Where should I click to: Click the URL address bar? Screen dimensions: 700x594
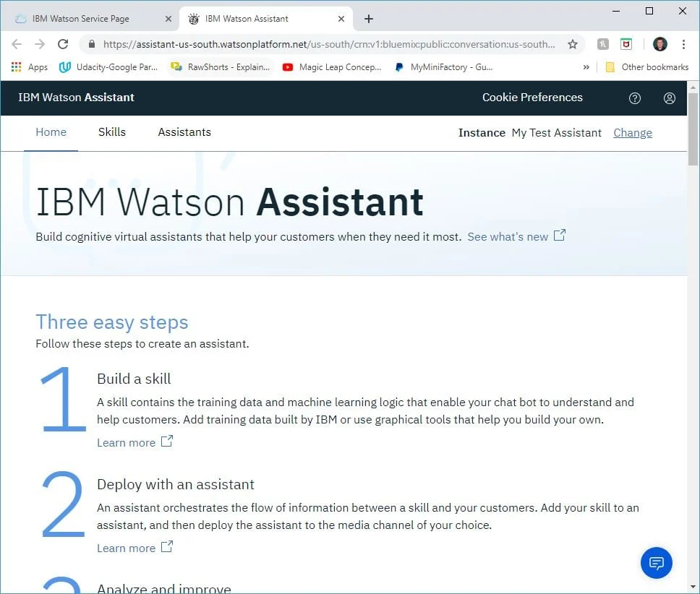[329, 44]
